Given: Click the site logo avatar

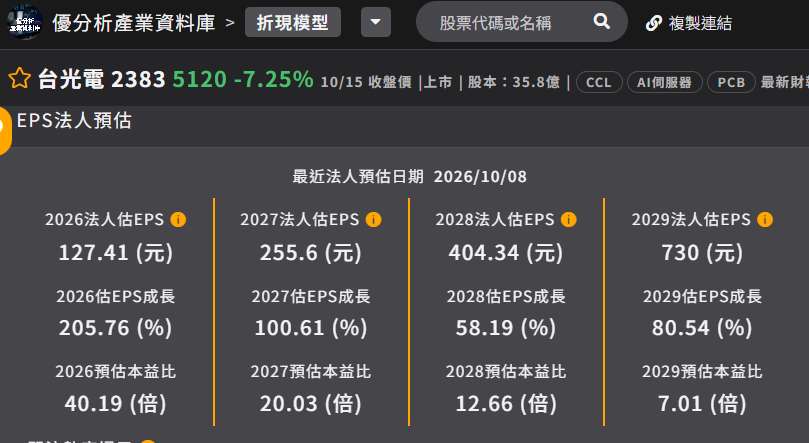Looking at the screenshot, I should (x=24, y=23).
